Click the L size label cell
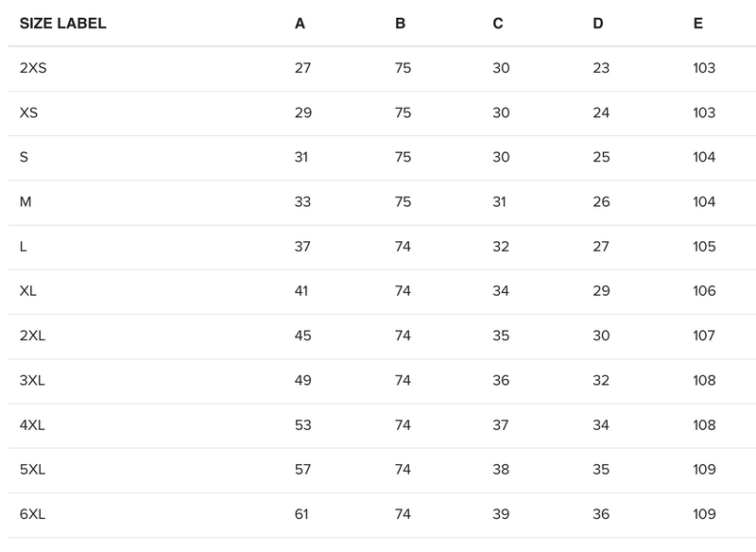 (24, 247)
